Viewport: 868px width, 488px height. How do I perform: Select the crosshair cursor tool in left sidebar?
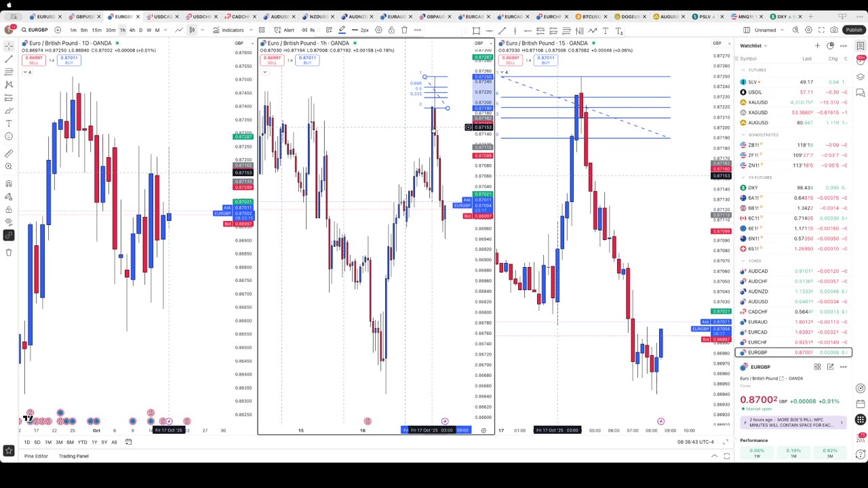(x=9, y=45)
